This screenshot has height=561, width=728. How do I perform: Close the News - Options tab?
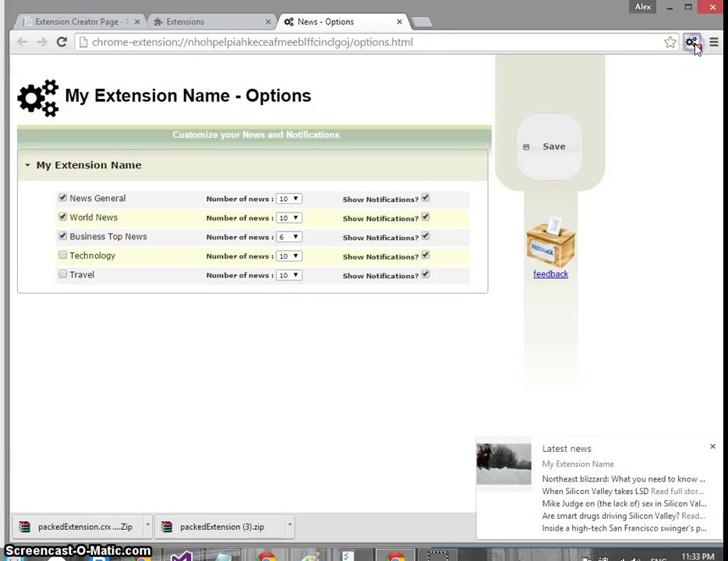coord(399,22)
